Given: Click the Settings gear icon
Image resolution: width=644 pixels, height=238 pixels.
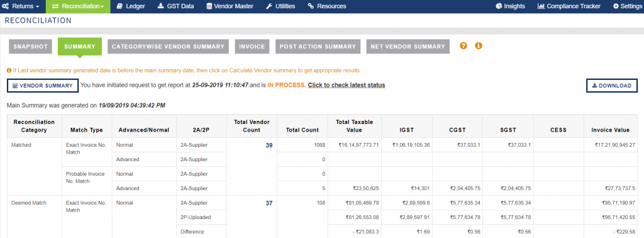Looking at the screenshot, I should [x=616, y=6].
